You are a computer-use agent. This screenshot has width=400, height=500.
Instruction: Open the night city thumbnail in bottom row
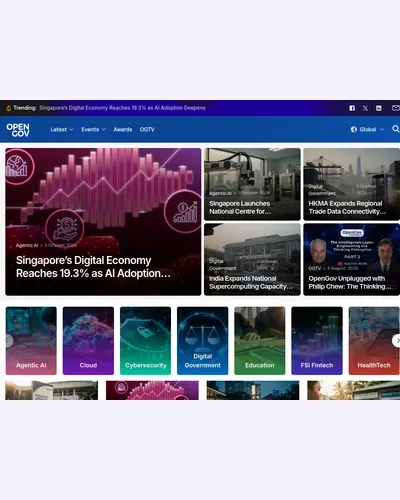253,390
